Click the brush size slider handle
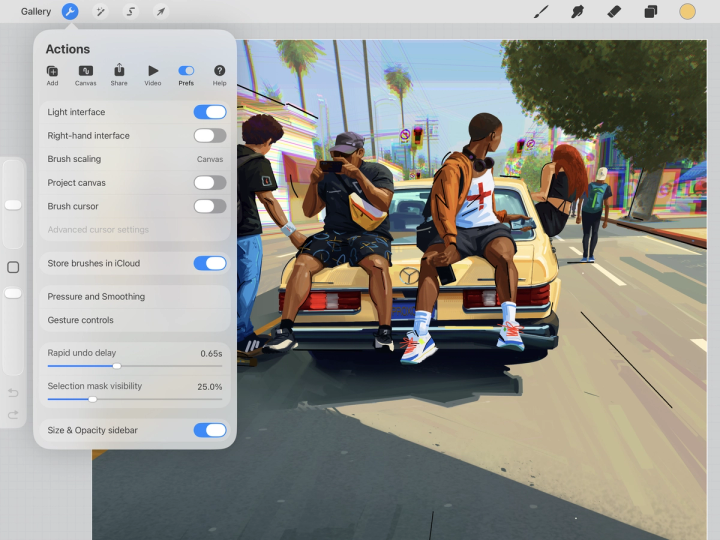 (13, 205)
